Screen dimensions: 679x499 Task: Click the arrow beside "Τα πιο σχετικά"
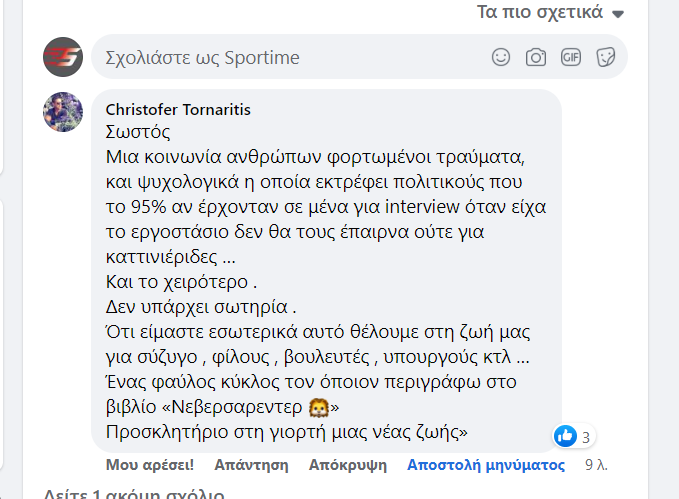coord(617,14)
